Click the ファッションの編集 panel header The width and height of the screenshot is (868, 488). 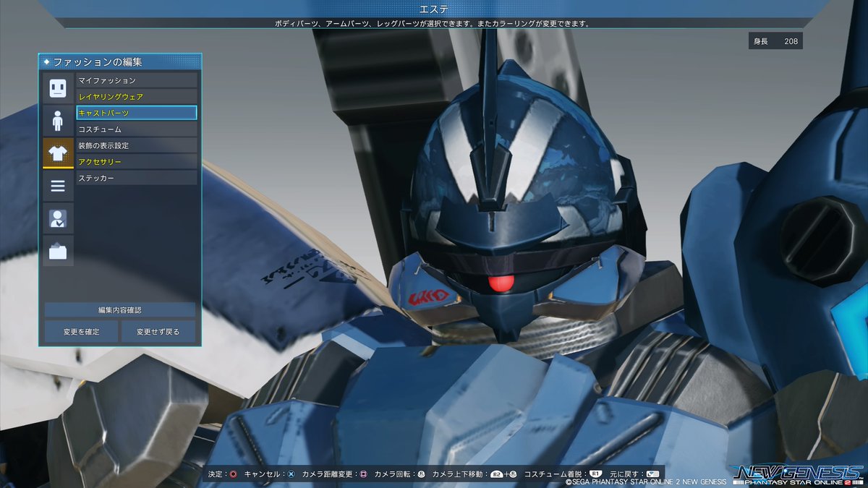[120, 62]
